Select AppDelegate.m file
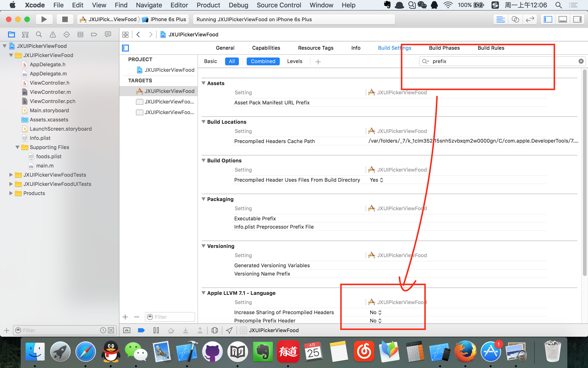This screenshot has height=368, width=588. 48,74
